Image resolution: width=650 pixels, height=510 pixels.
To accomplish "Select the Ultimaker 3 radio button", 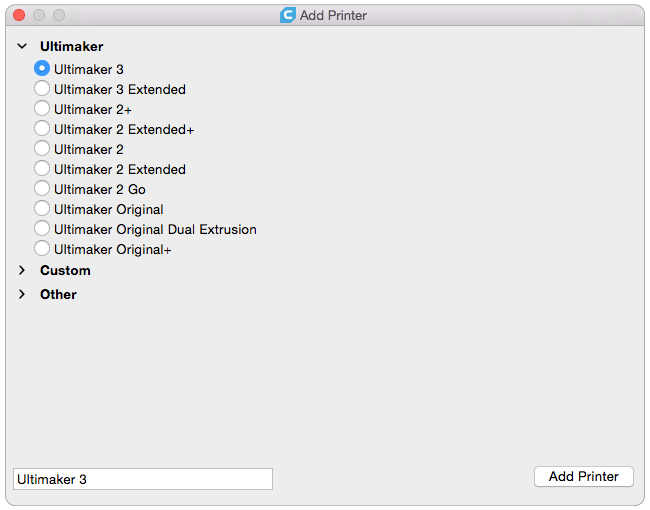I will 42,68.
